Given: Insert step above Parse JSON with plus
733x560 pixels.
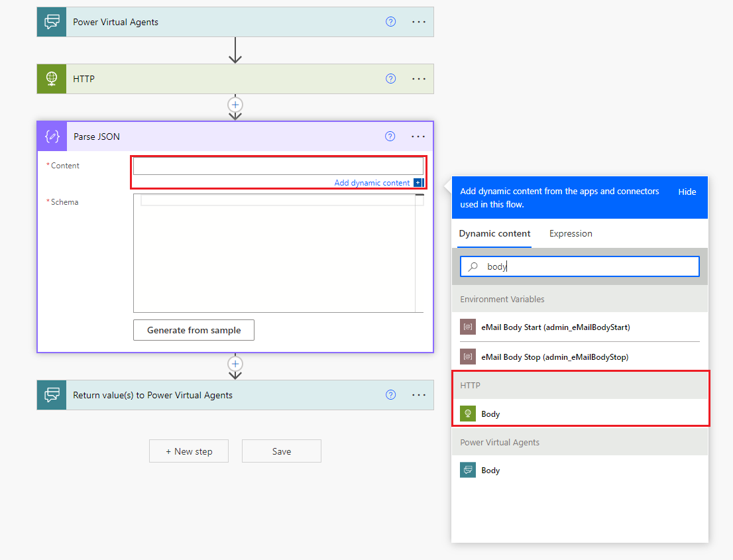Looking at the screenshot, I should point(235,104).
